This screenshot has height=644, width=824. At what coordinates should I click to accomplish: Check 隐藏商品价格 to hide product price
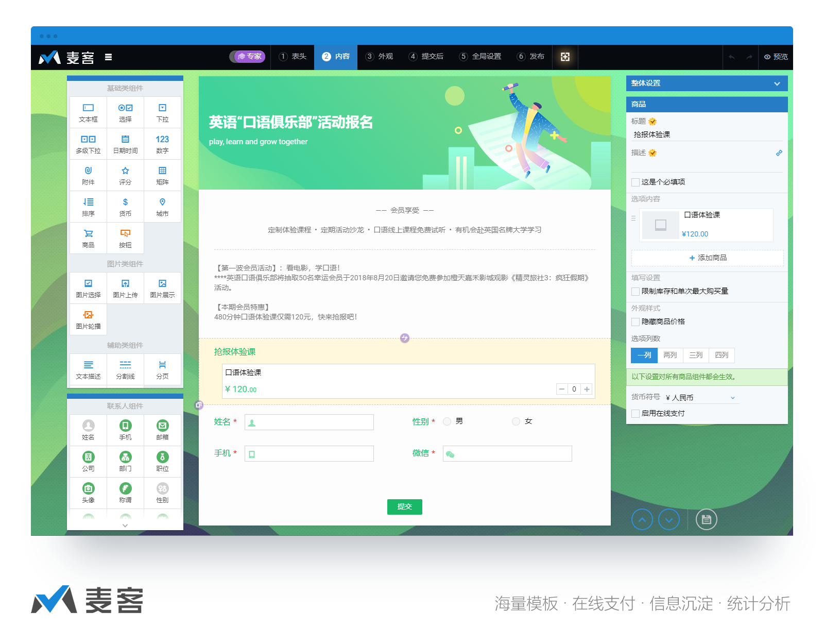(636, 321)
